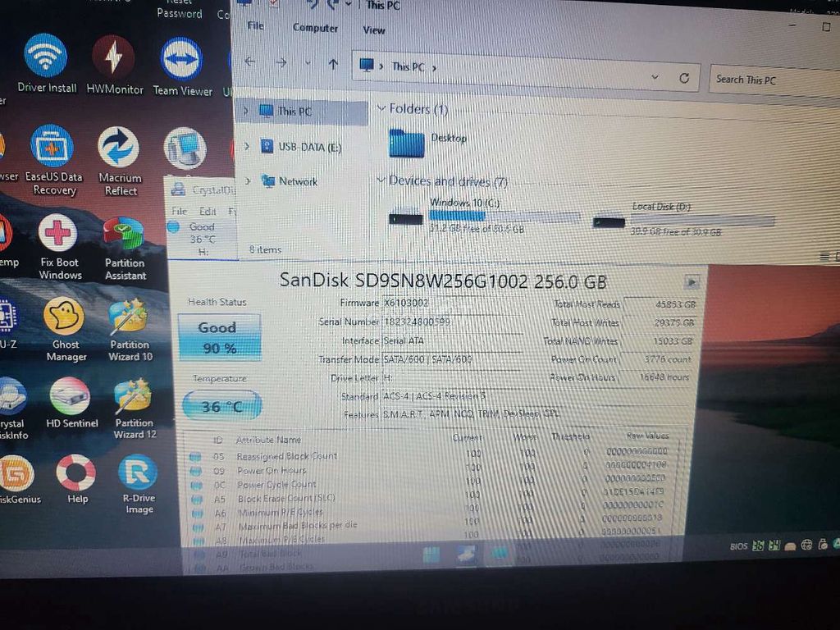The width and height of the screenshot is (840, 630).
Task: Open Local Disk (D:) drive
Action: tap(683, 220)
